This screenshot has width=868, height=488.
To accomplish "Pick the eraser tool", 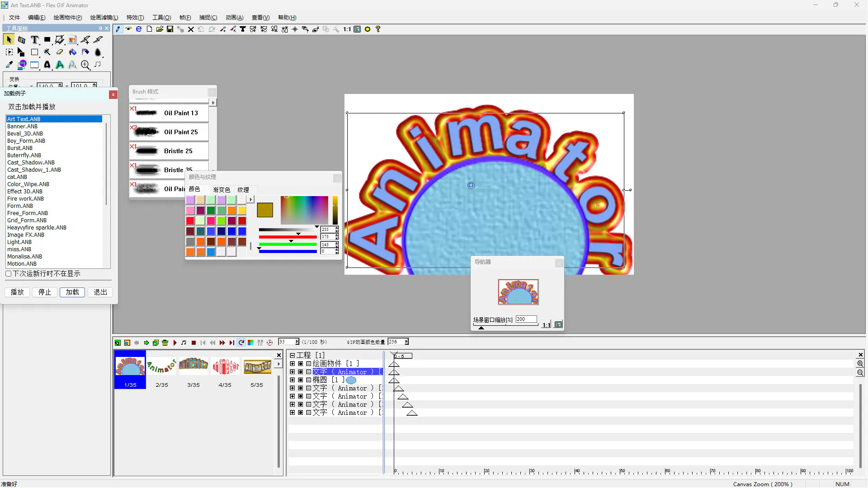I will click(60, 52).
